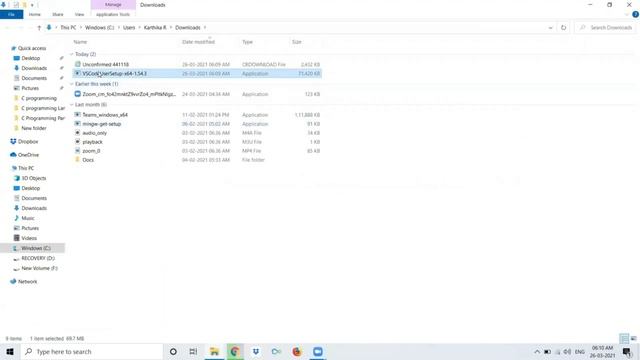The width and height of the screenshot is (640, 360).
Task: Sort by Name column header
Action: (80, 42)
